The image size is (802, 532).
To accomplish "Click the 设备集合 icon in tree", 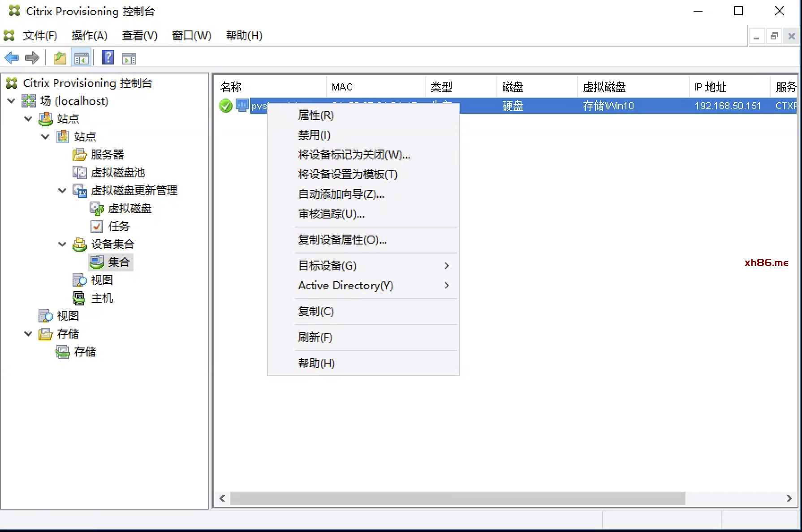I will click(79, 245).
